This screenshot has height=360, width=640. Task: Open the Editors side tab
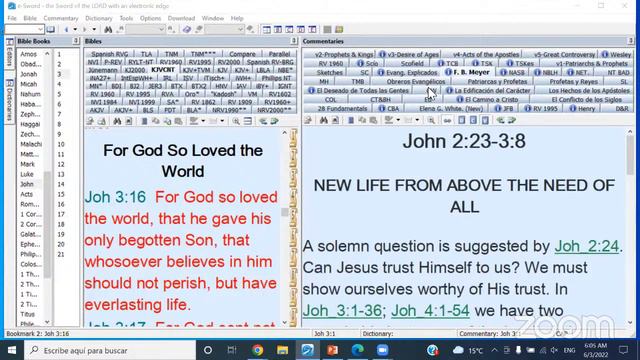pyautogui.click(x=9, y=53)
